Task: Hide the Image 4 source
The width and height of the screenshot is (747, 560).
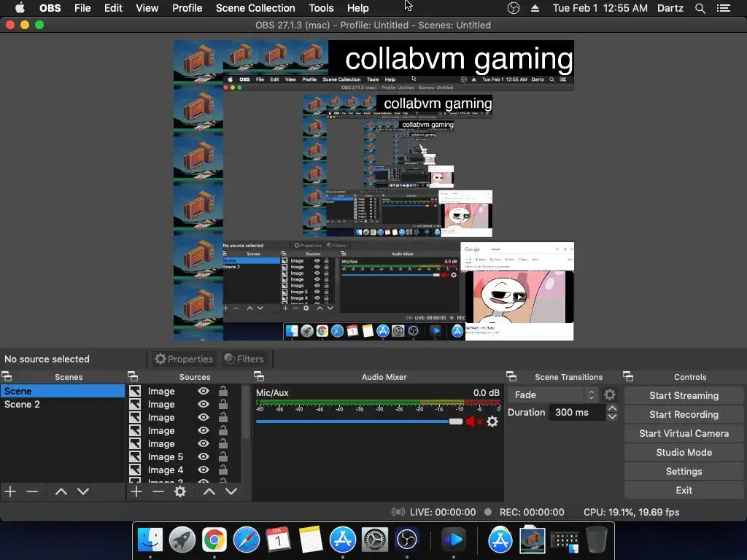Action: coord(204,470)
